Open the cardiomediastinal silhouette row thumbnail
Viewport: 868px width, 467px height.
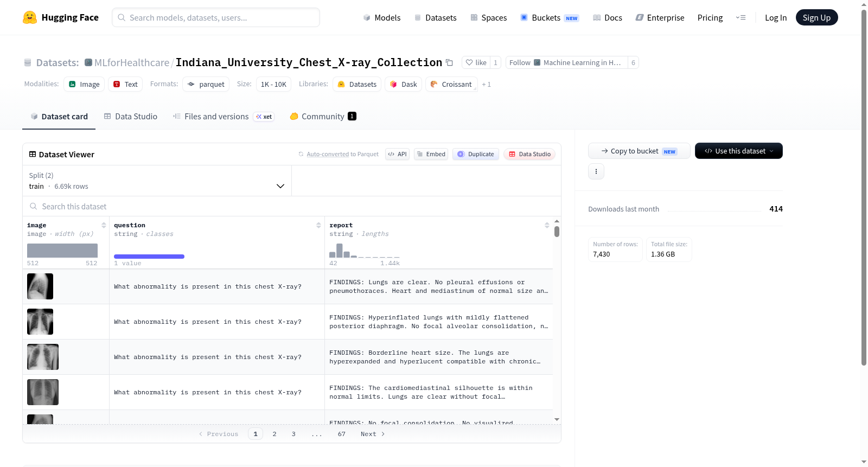(43, 392)
